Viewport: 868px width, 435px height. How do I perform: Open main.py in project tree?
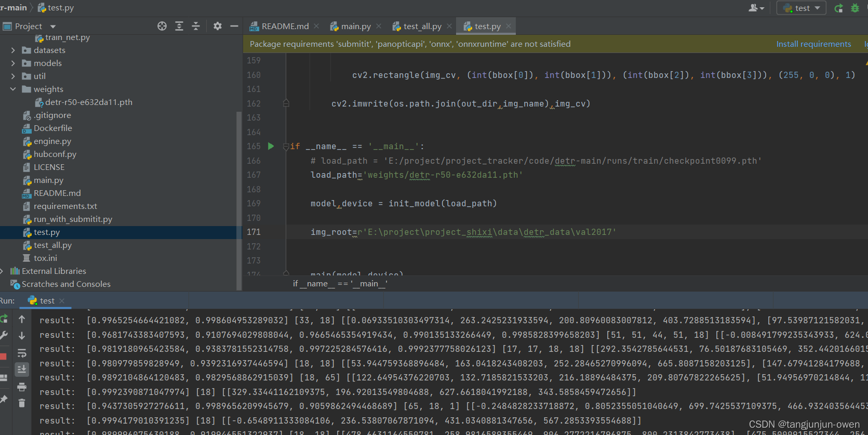tap(43, 180)
